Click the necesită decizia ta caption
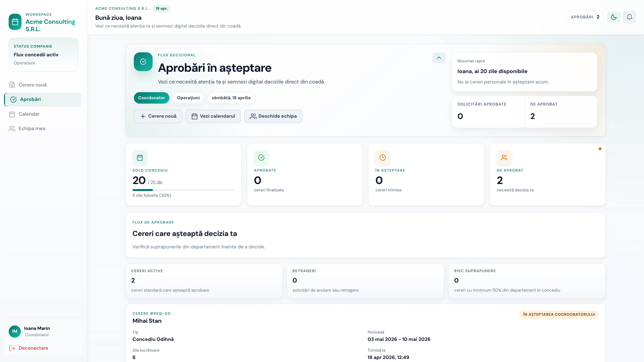 [x=515, y=190]
